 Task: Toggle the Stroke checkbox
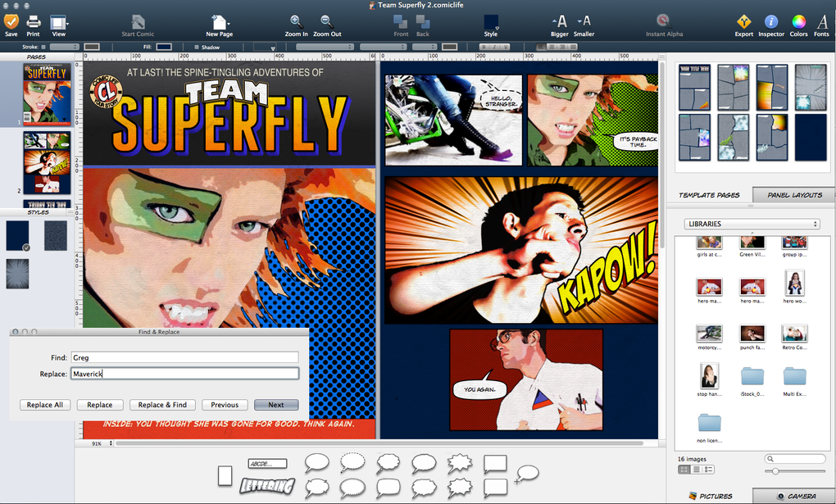point(43,47)
